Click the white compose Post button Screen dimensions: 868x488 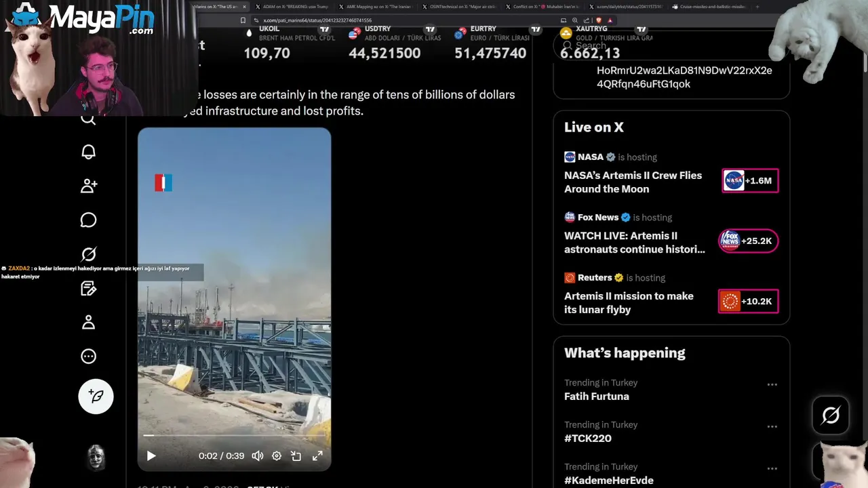96,396
